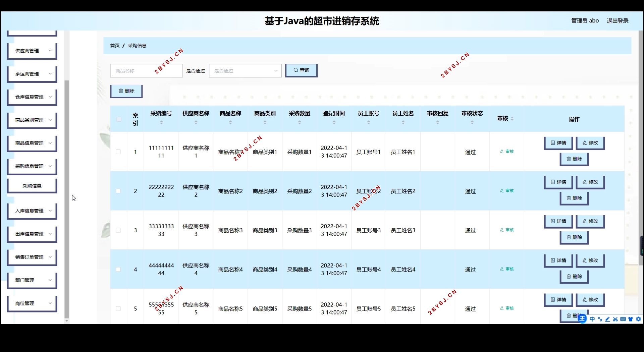Expand 部门管理 sidebar menu
This screenshot has width=644, height=352.
pyautogui.click(x=32, y=280)
